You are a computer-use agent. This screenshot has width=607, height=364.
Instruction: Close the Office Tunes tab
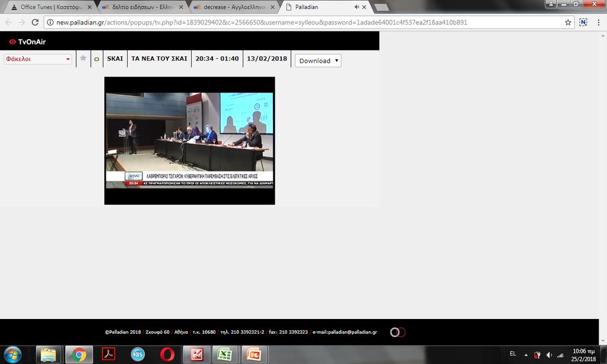(x=90, y=7)
